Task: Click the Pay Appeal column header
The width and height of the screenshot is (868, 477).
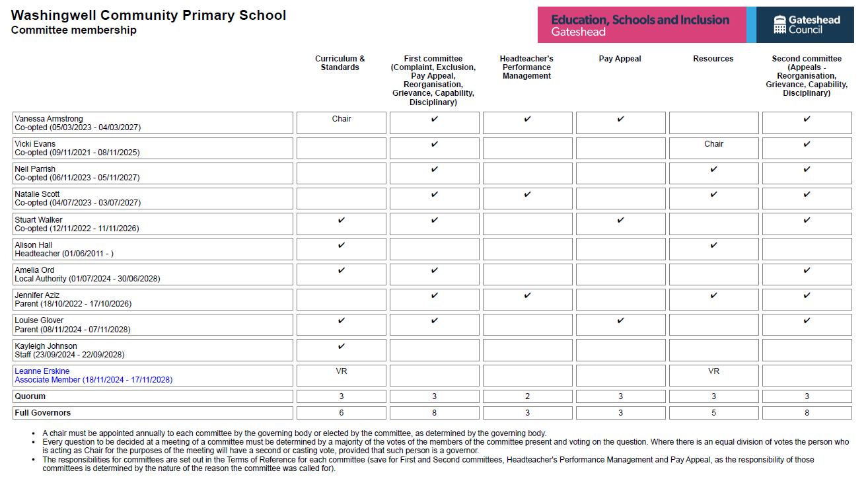Action: [620, 59]
